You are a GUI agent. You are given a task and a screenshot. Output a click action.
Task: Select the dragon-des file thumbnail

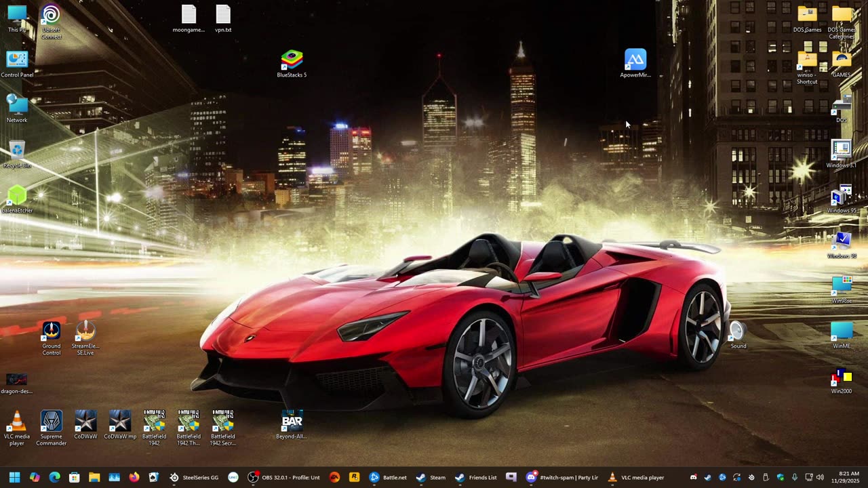[17, 383]
